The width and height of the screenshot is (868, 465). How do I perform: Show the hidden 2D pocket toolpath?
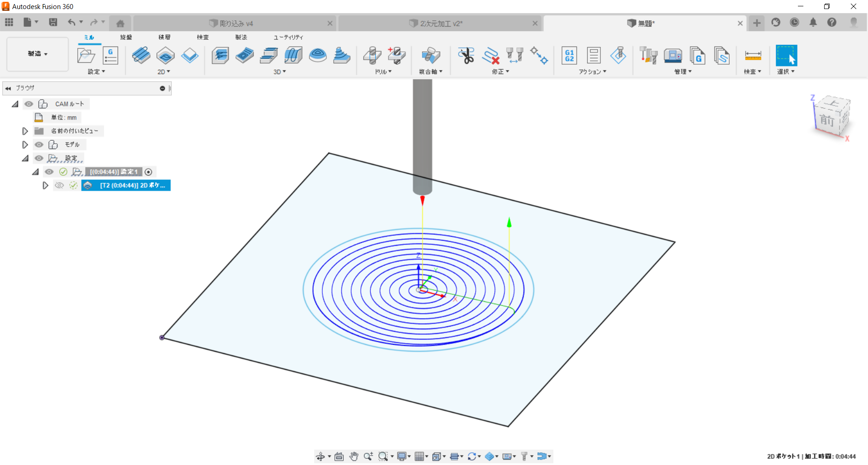click(x=59, y=185)
